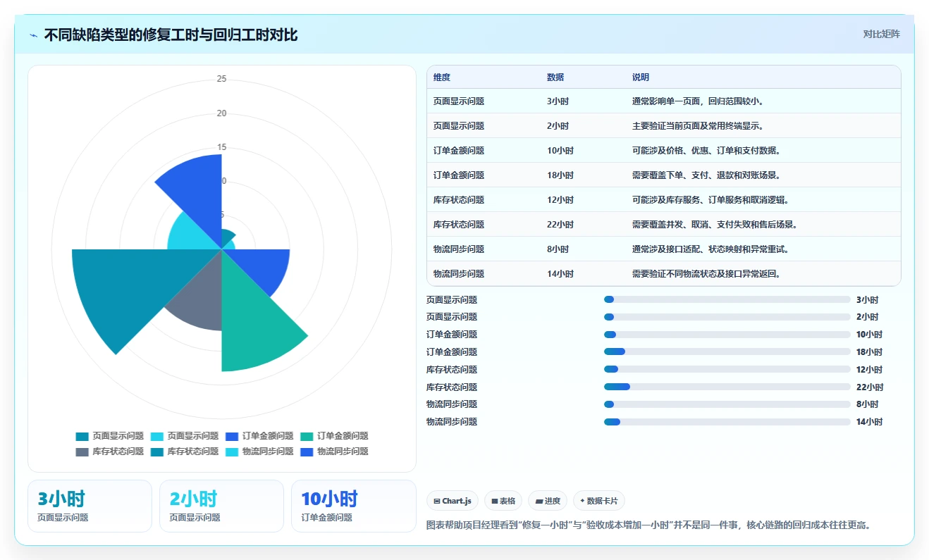Click the chart axis label 25
The image size is (929, 560).
221,79
